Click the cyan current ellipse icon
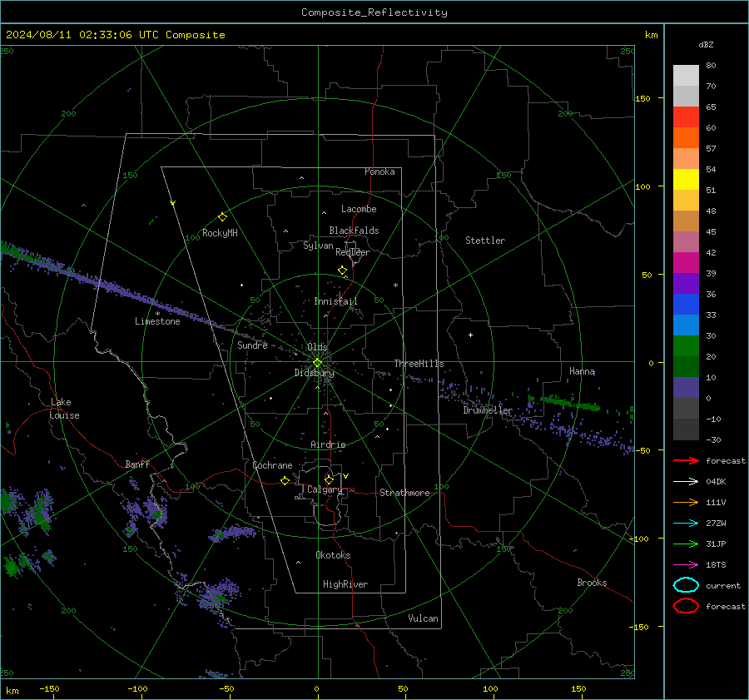This screenshot has width=749, height=700. (686, 585)
